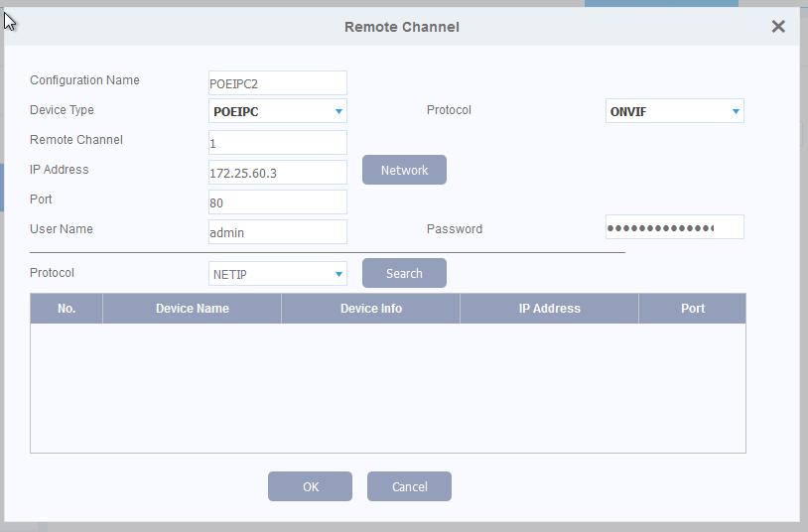Click the empty device results list
This screenshot has width=808, height=532.
point(387,387)
